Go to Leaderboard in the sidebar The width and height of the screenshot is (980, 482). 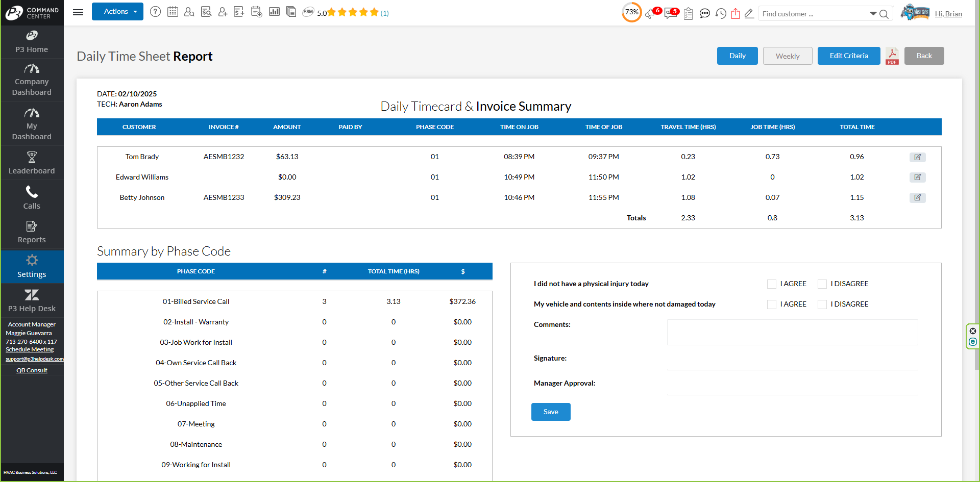click(x=32, y=163)
